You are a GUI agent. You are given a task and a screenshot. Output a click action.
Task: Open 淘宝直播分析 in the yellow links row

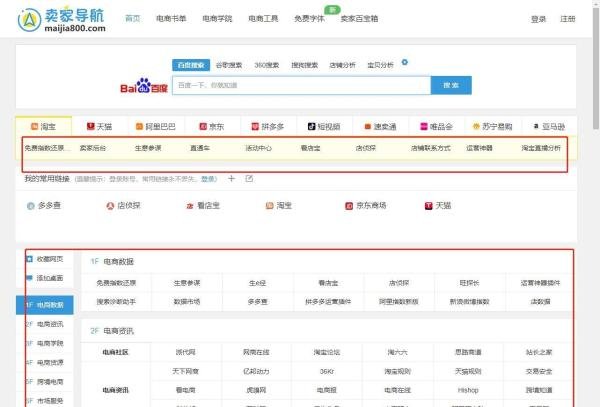pos(541,148)
